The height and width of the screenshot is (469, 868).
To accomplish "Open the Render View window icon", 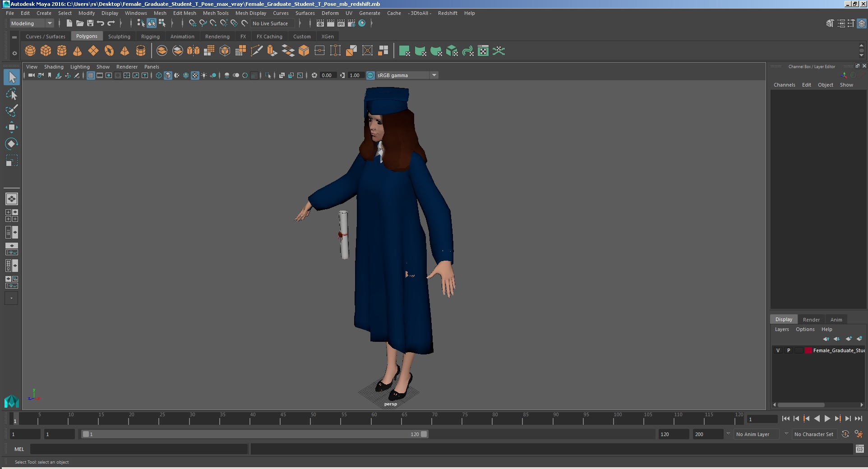I will tap(320, 23).
